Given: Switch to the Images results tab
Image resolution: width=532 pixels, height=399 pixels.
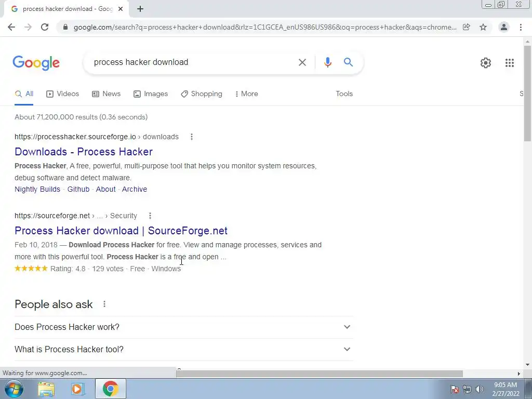Looking at the screenshot, I should click(x=151, y=94).
